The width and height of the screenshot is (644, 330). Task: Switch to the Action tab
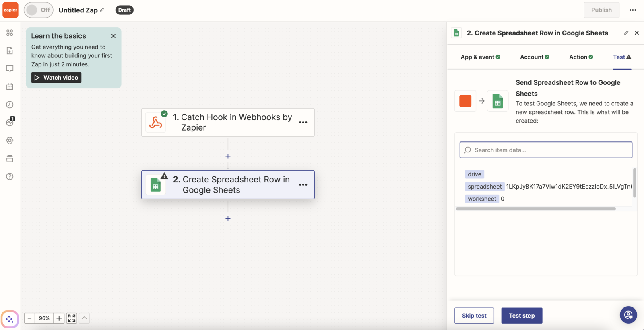point(581,57)
